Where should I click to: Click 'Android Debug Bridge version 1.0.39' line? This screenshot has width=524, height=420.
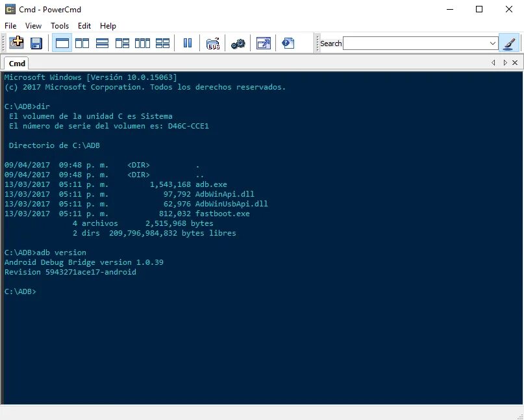click(x=84, y=262)
